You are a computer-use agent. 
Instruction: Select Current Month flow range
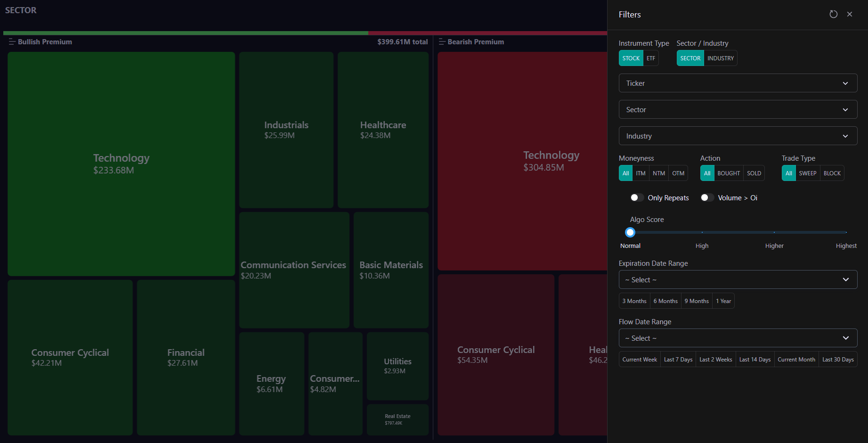[796, 360]
